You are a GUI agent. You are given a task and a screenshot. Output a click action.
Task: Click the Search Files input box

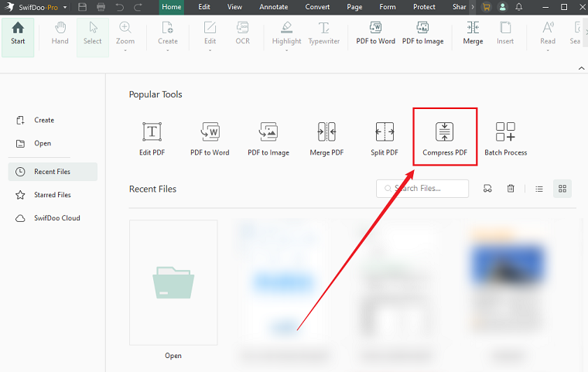click(422, 189)
